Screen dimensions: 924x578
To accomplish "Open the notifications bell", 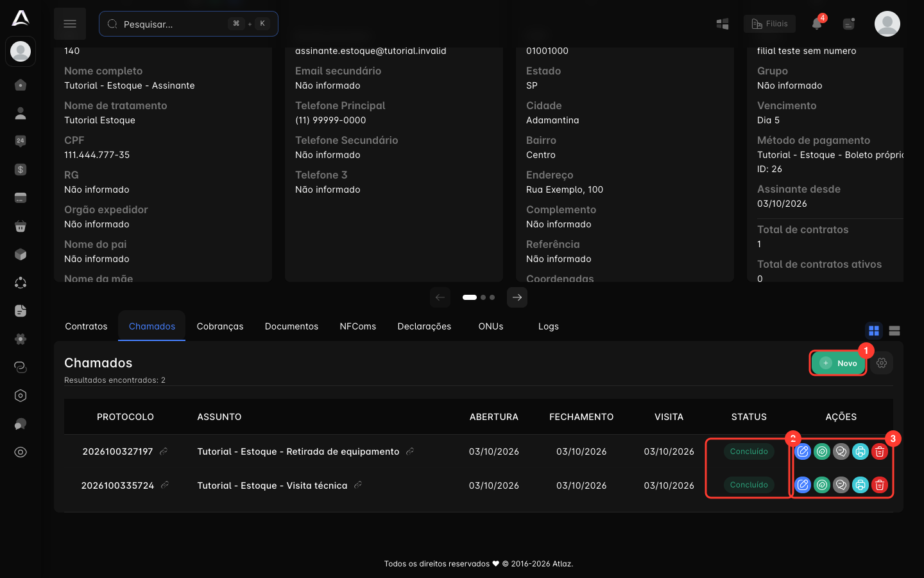I will coord(817,24).
